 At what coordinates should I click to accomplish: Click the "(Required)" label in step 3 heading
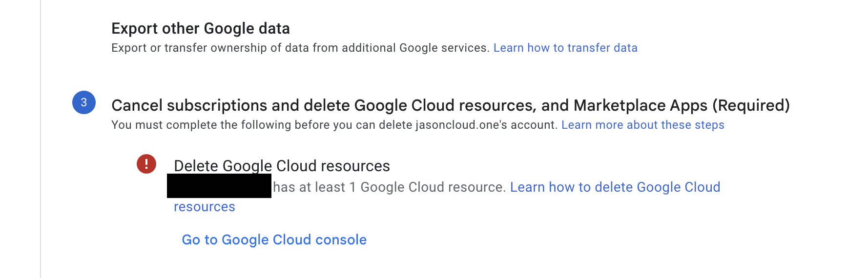751,105
